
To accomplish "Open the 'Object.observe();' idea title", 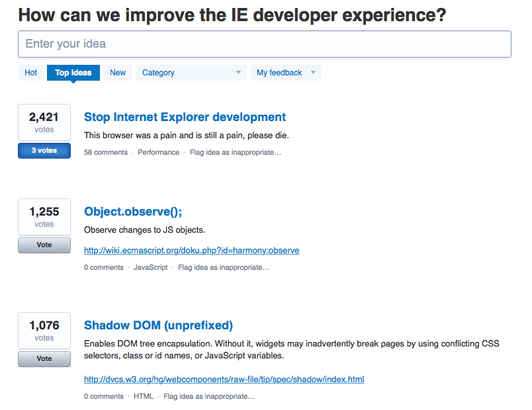I will point(133,212).
